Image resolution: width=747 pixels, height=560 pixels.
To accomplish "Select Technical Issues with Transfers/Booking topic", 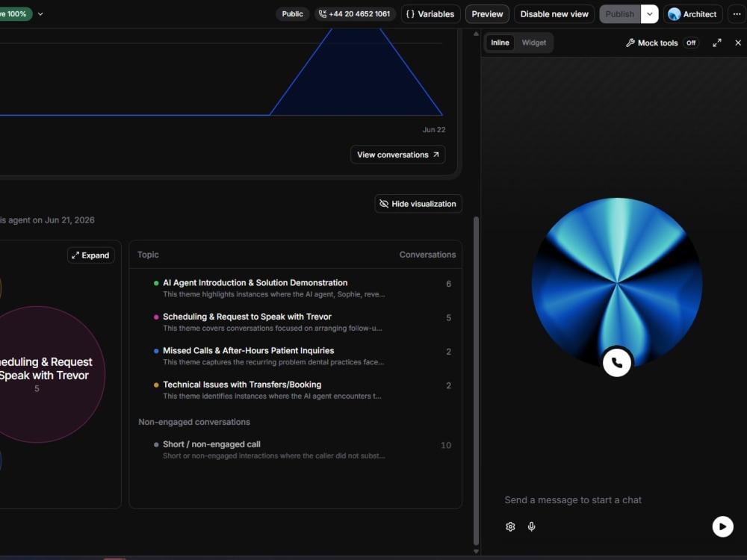I will coord(295,390).
